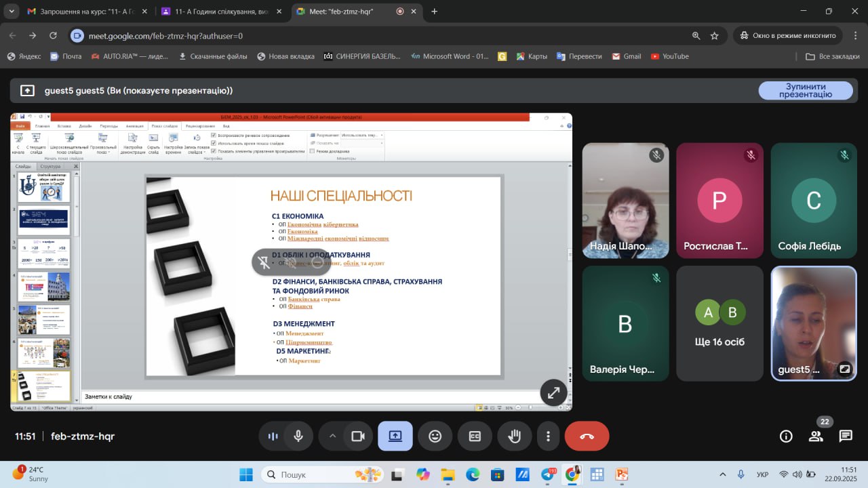Click the browser address bar
Screen dimensions: 868x488
[x=380, y=36]
